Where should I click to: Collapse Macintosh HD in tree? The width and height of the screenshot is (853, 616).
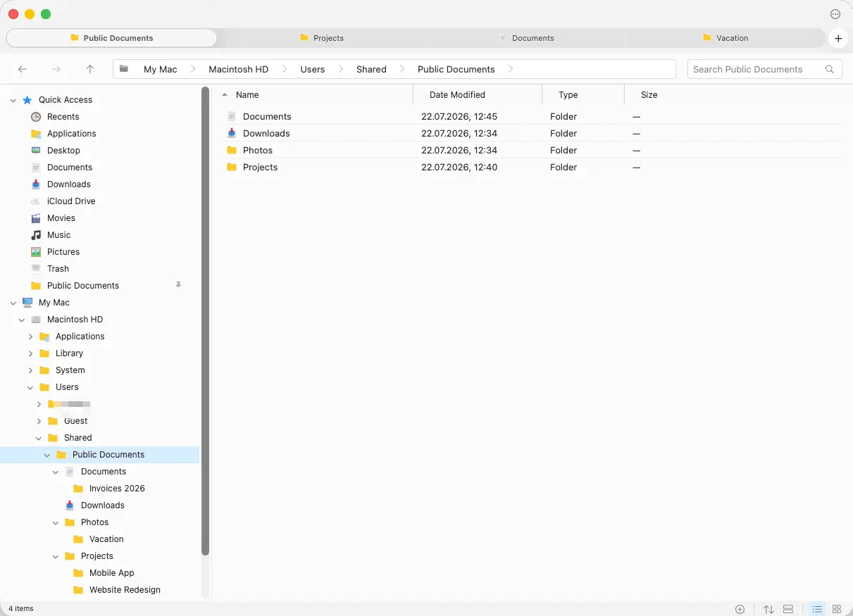click(x=22, y=320)
